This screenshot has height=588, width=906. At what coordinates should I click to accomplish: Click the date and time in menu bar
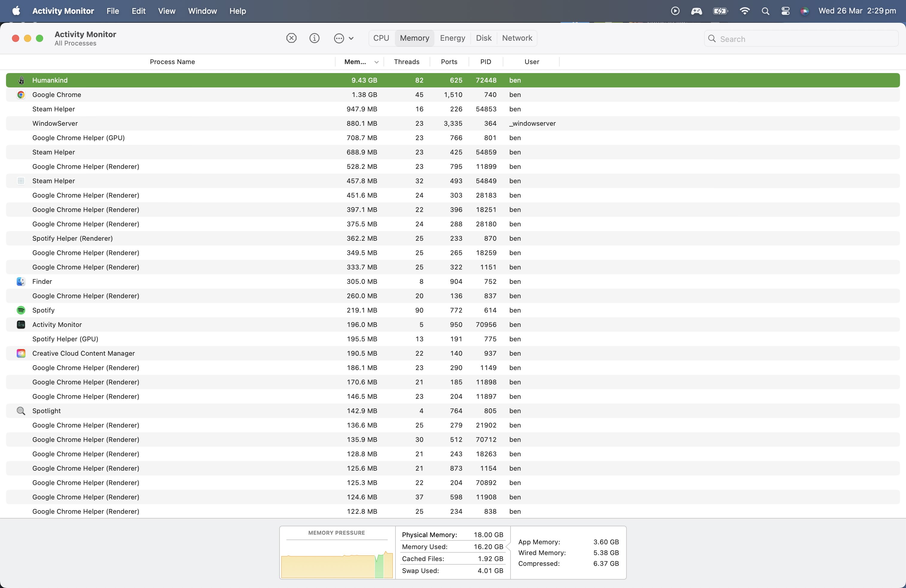click(857, 11)
